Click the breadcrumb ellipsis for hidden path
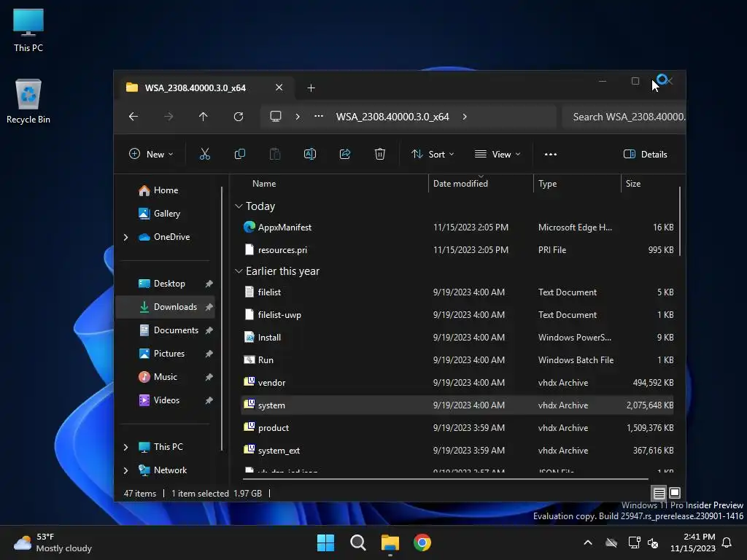 point(319,117)
